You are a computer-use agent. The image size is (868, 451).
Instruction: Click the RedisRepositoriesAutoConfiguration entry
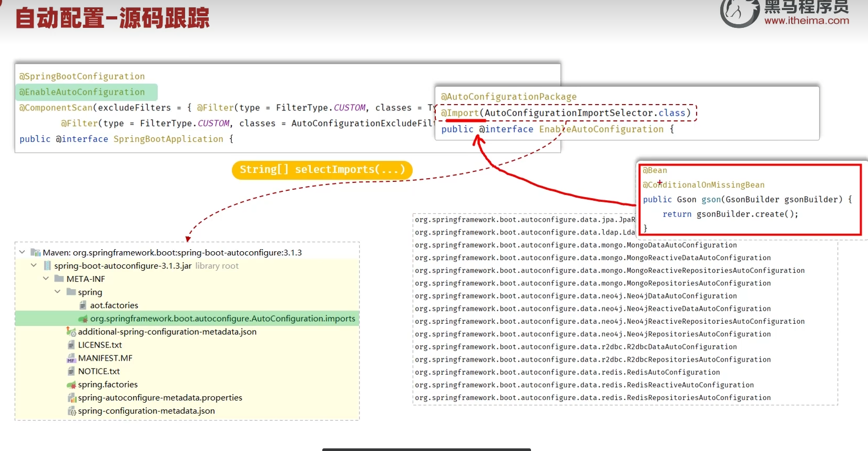[x=593, y=398]
